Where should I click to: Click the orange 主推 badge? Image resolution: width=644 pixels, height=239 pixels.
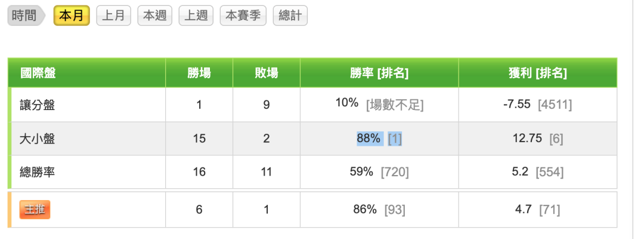pyautogui.click(x=35, y=210)
